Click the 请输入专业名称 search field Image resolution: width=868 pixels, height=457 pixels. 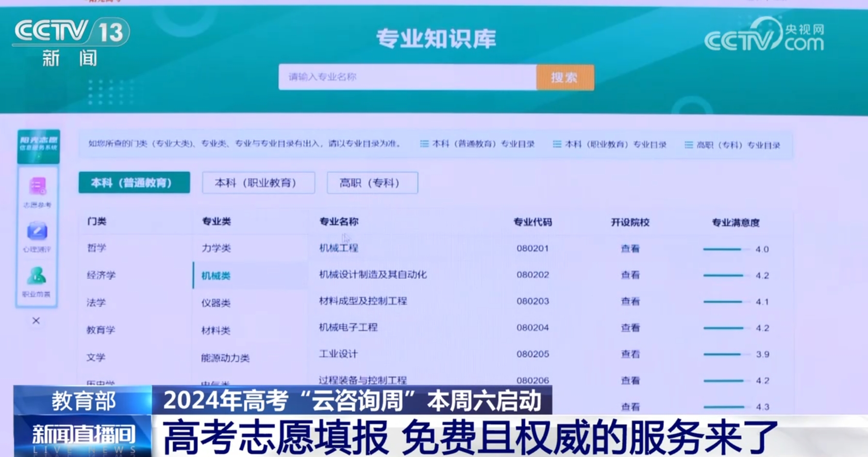[x=407, y=77]
